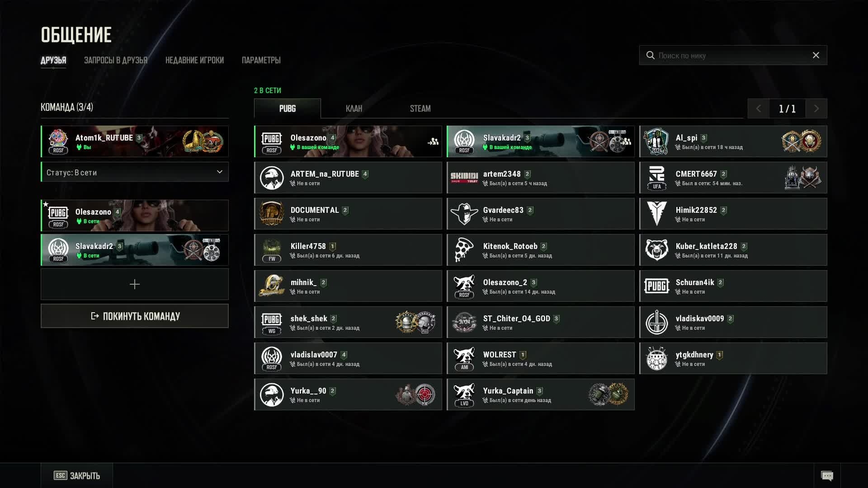The image size is (868, 488).
Task: Click Kuber_katleta228's bear avatar
Action: (656, 250)
